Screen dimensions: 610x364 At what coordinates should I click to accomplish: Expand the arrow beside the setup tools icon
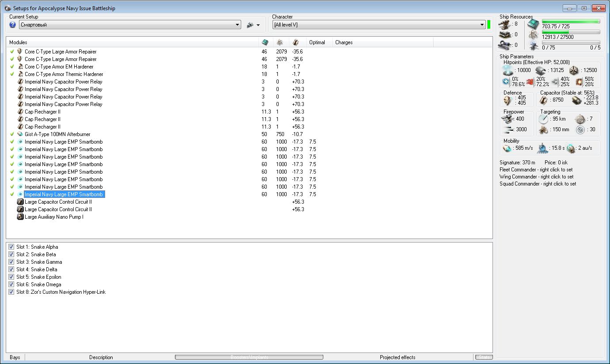click(x=258, y=25)
